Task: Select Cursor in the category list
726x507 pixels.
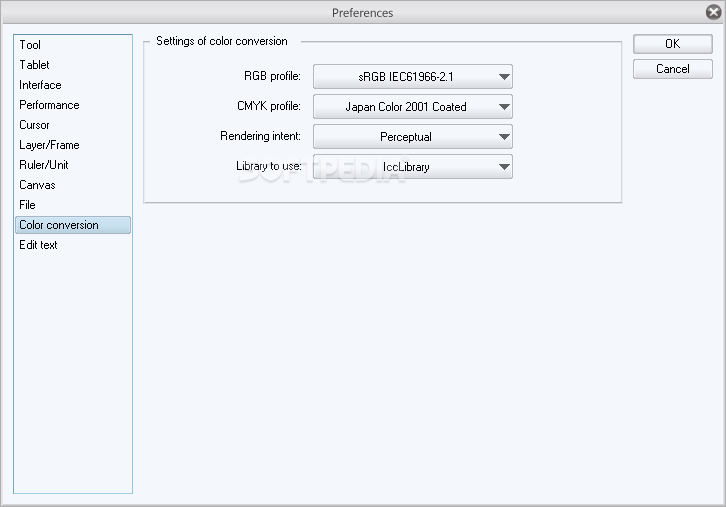Action: [x=73, y=125]
